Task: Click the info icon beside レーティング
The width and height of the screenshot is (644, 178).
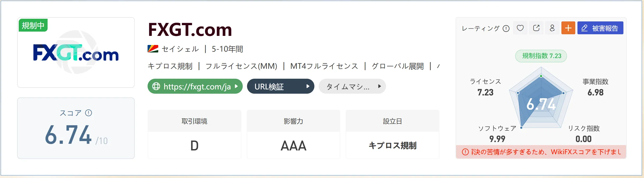Action: click(x=506, y=28)
